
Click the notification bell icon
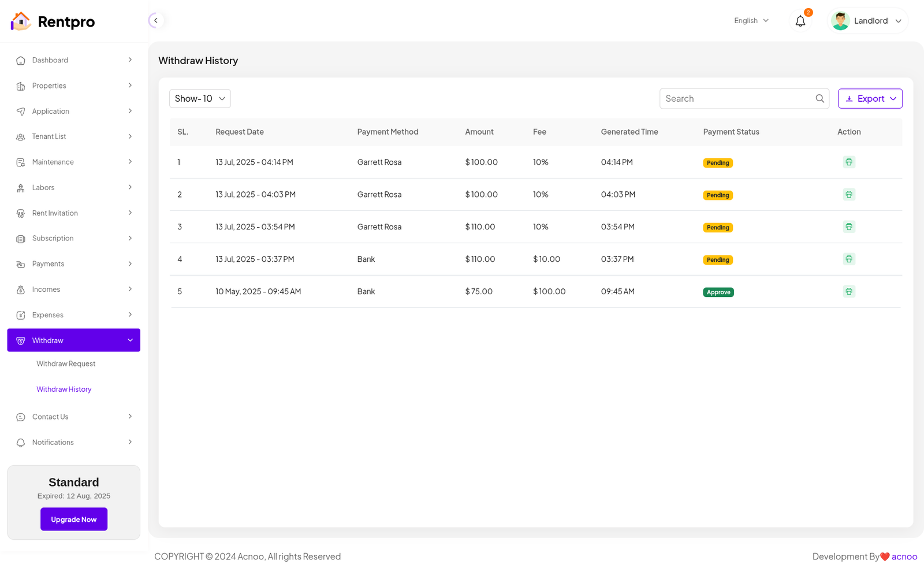pyautogui.click(x=800, y=21)
